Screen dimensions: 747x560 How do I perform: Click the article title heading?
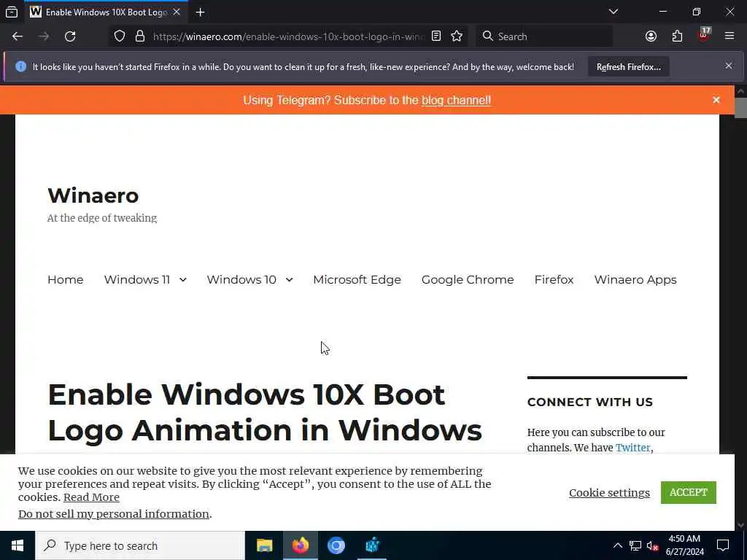[265, 413]
